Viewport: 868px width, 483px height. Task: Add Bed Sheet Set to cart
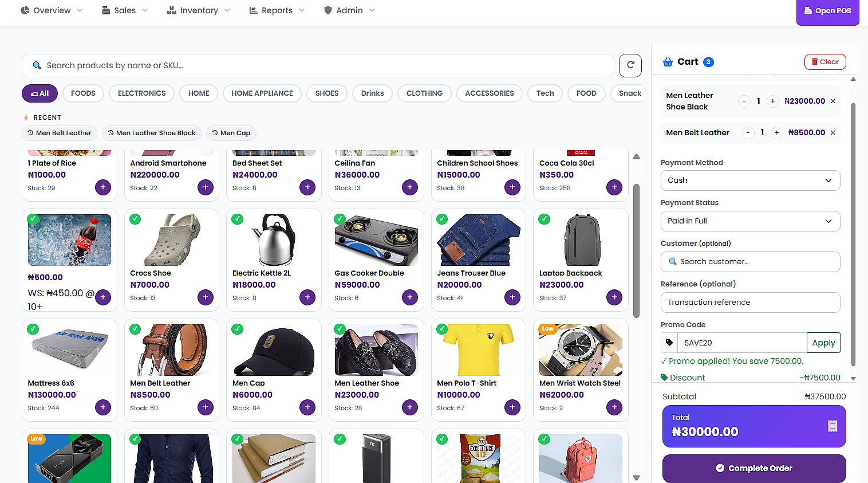[x=307, y=187]
